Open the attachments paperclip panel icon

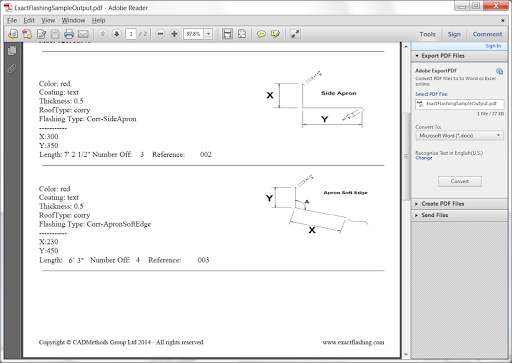[12, 69]
